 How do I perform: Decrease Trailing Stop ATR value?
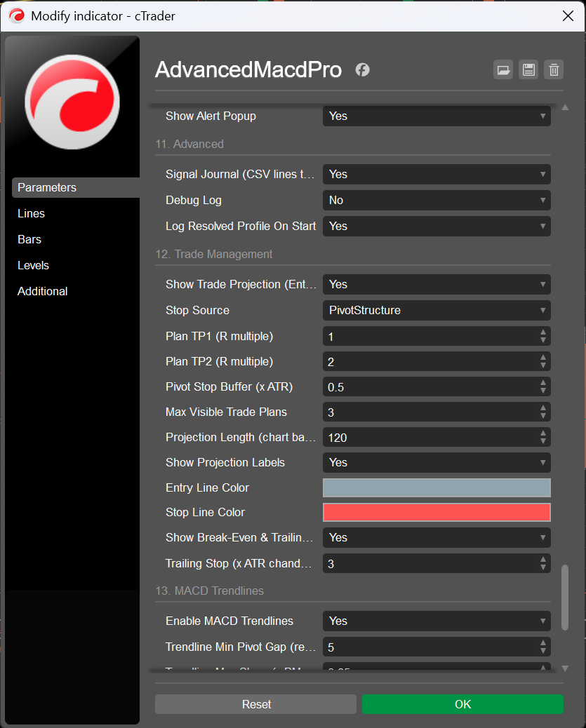[543, 568]
